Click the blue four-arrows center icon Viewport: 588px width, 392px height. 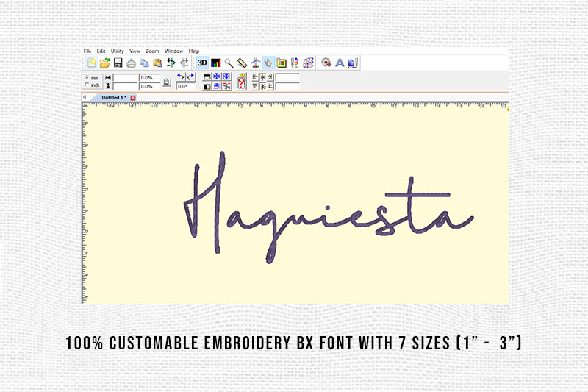pyautogui.click(x=216, y=77)
